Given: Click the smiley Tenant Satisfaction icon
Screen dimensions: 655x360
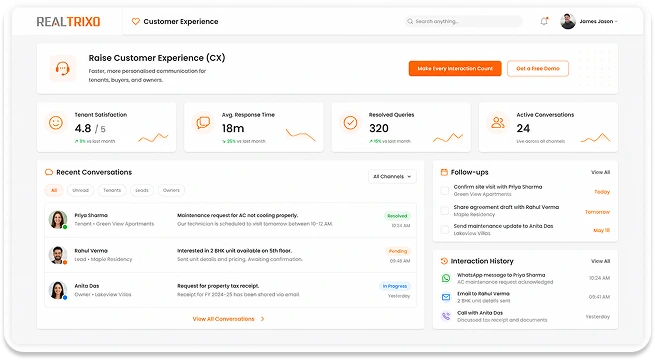Looking at the screenshot, I should point(56,122).
